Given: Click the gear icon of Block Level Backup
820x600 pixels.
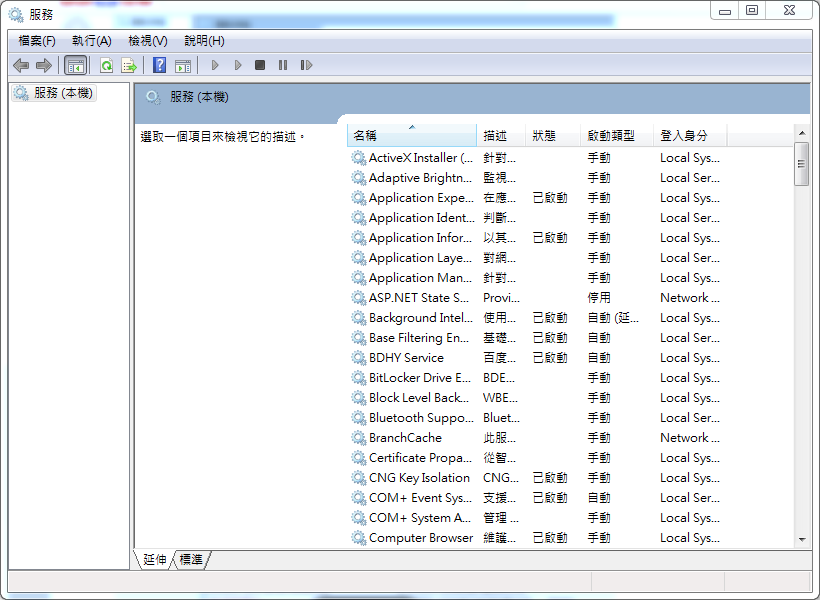Looking at the screenshot, I should 358,398.
